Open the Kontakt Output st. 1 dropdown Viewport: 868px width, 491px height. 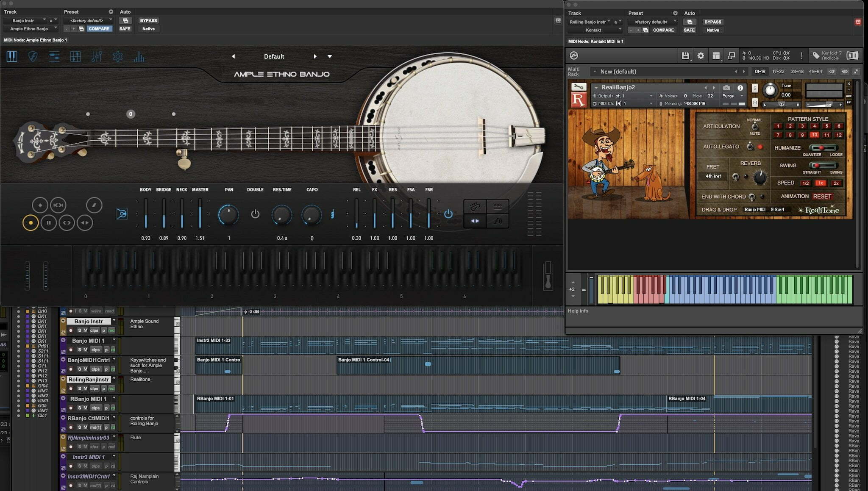click(x=623, y=96)
